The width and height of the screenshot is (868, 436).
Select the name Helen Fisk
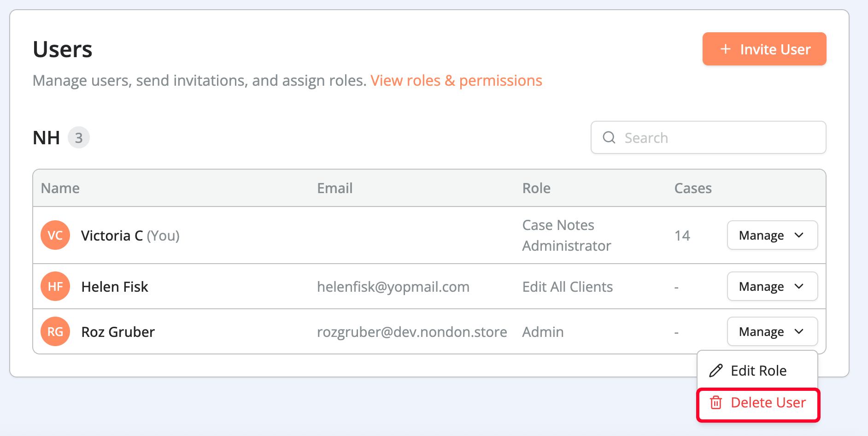pos(115,287)
